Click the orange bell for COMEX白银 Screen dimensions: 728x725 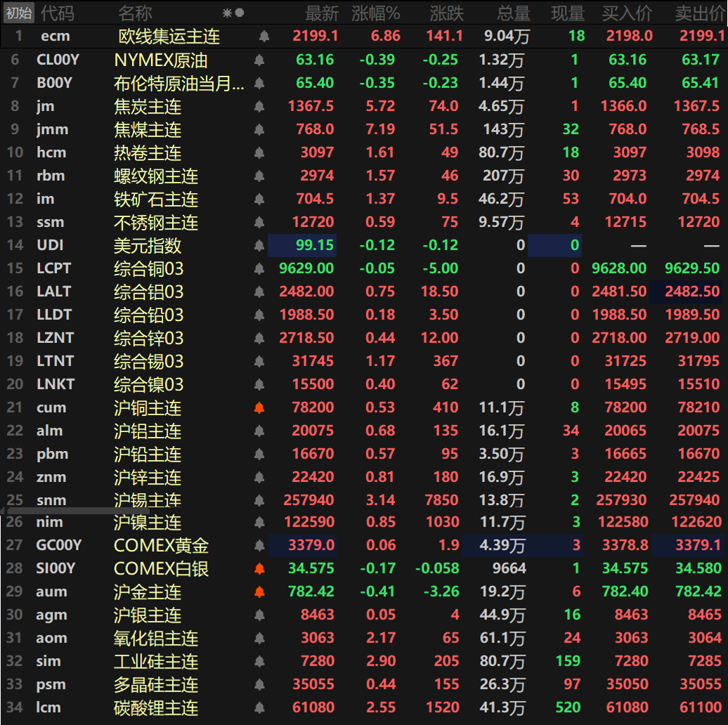click(259, 568)
